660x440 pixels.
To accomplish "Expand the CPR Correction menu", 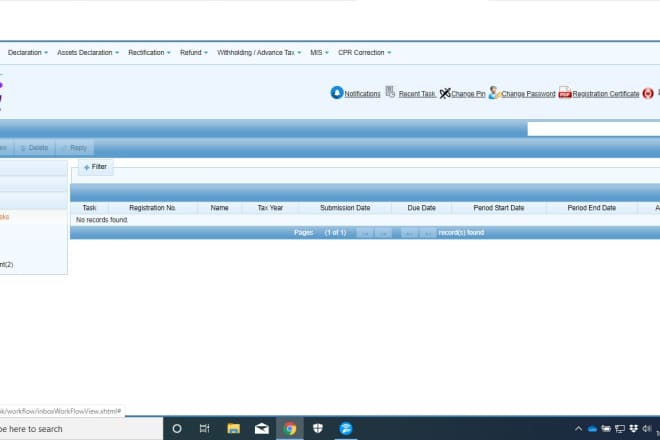I will [x=364, y=52].
